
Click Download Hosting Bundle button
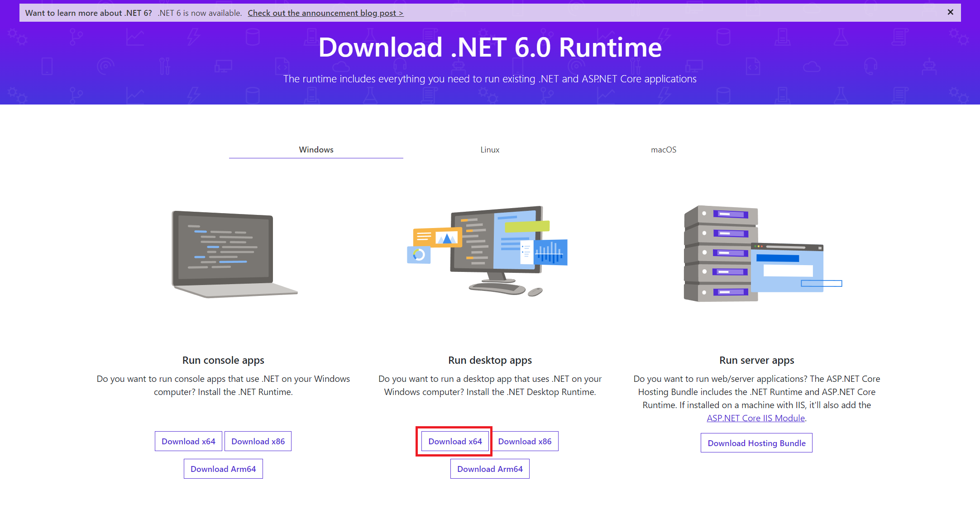[756, 443]
